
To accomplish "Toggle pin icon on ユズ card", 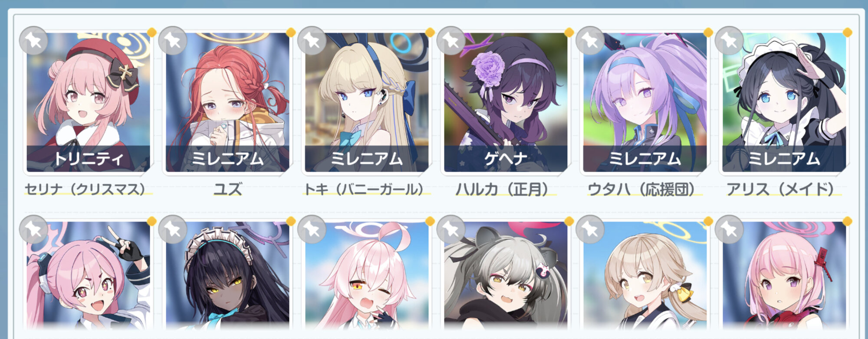I will [173, 40].
